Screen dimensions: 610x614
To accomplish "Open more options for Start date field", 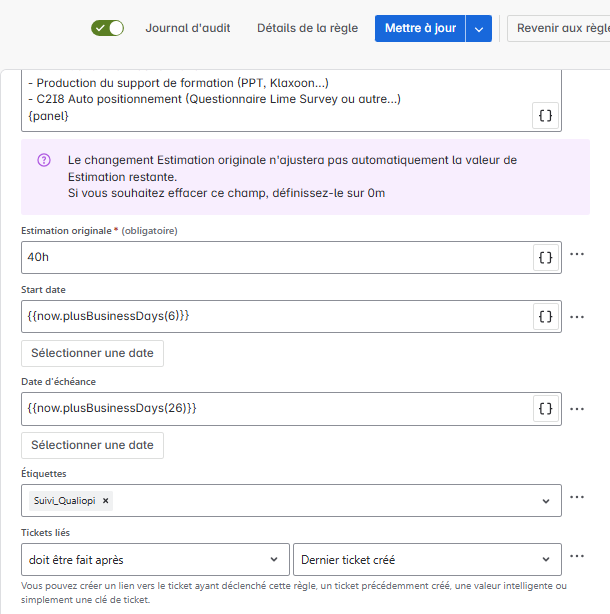I will 577,317.
